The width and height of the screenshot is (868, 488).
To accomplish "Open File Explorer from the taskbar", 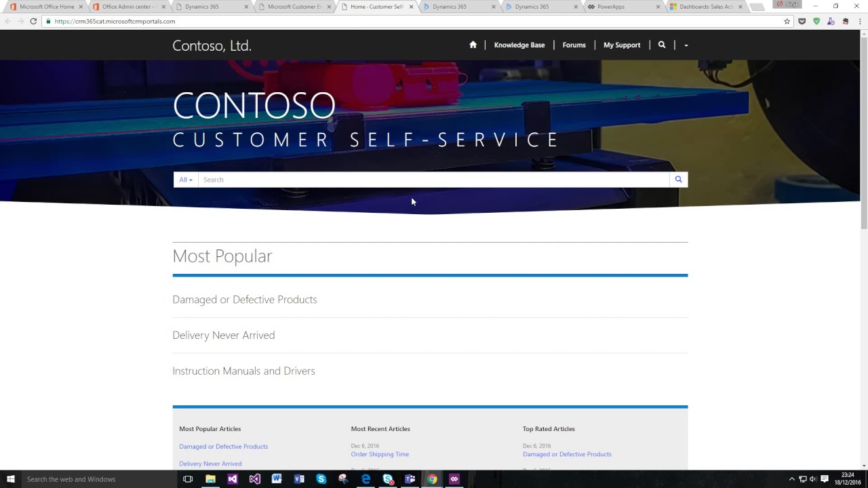I will (x=210, y=479).
